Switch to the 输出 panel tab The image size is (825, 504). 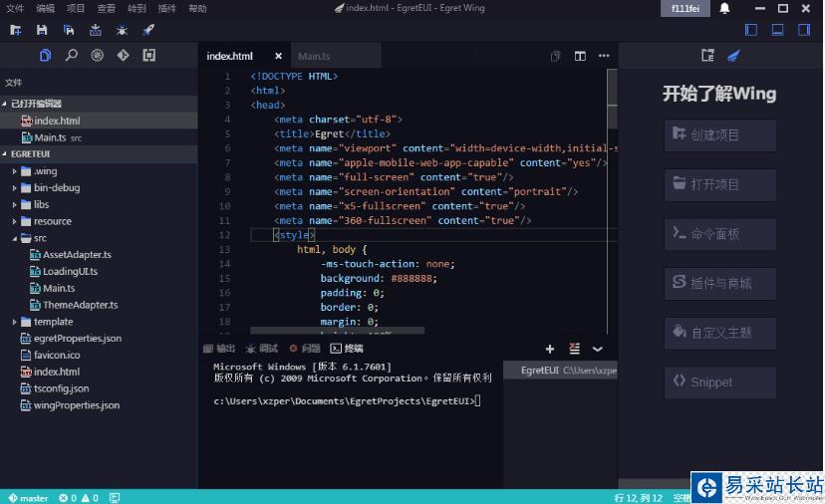pos(219,349)
